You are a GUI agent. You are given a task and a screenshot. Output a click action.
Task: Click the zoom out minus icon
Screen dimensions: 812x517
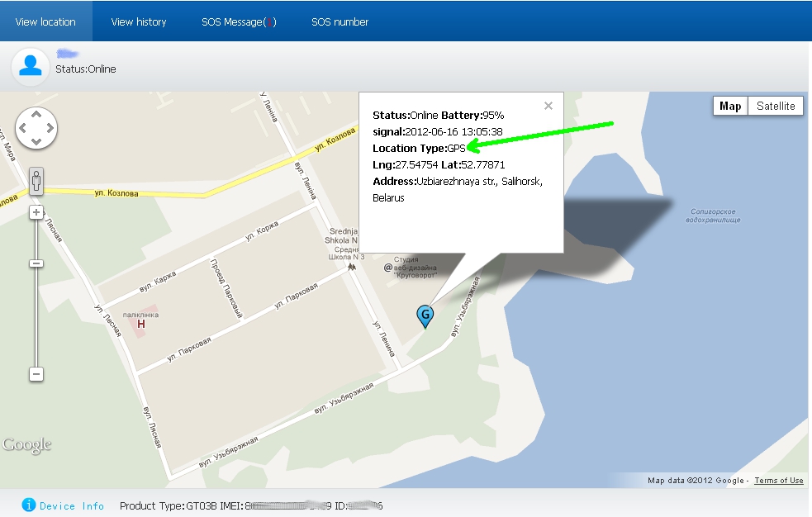point(35,374)
